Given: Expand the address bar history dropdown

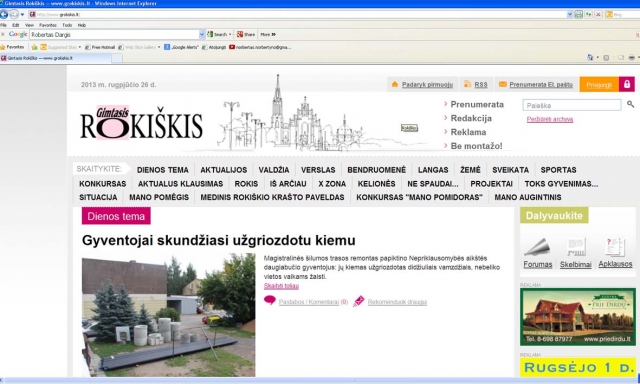Looking at the screenshot, I should (570, 14).
